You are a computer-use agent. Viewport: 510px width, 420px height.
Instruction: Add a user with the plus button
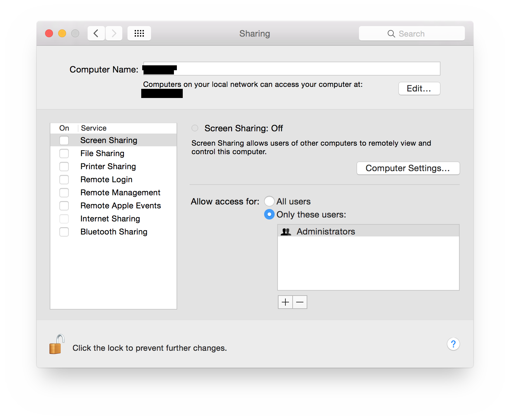pyautogui.click(x=285, y=302)
